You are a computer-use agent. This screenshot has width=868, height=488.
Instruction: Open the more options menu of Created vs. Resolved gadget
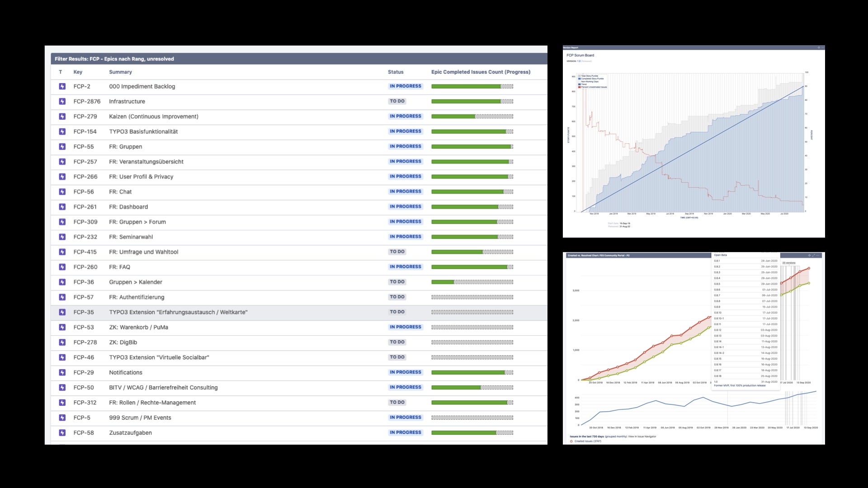pyautogui.click(x=818, y=255)
